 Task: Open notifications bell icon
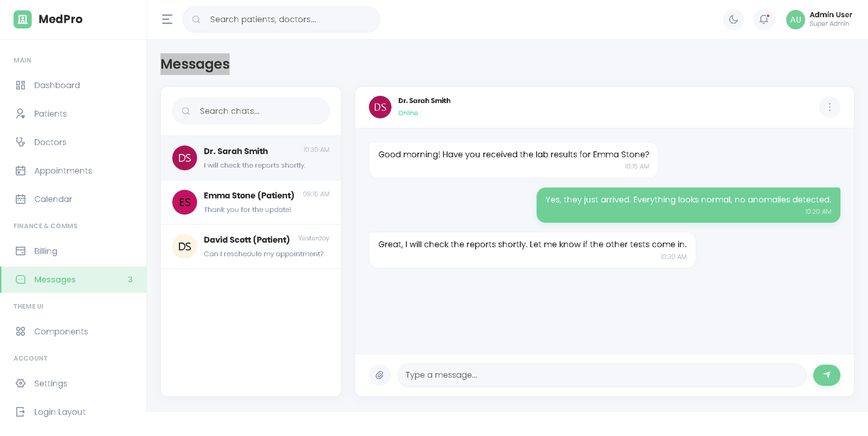pos(764,20)
